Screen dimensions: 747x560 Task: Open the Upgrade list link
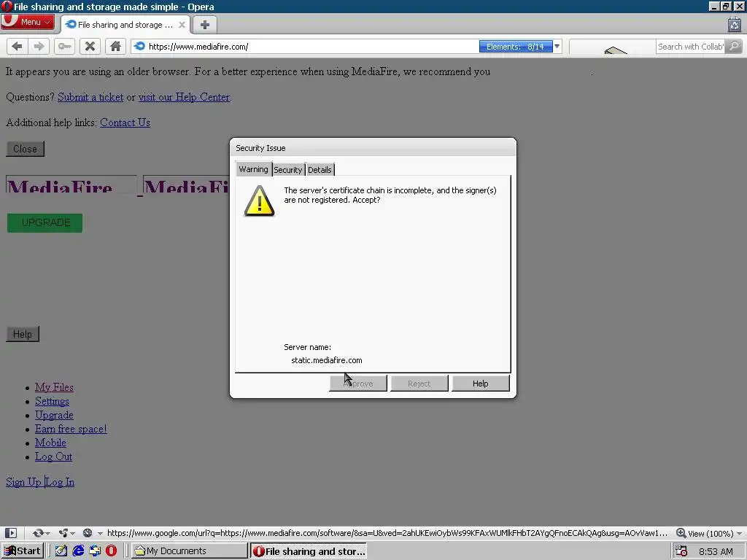click(x=54, y=415)
